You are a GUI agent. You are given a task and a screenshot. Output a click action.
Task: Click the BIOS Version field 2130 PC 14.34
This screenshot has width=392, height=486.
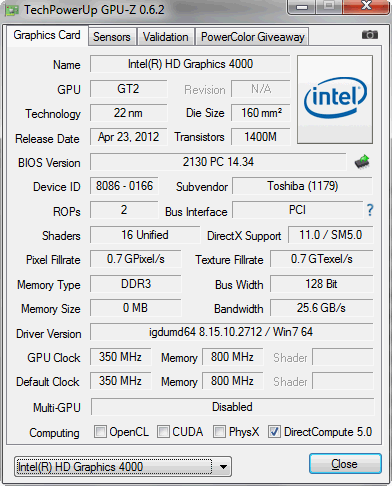pyautogui.click(x=218, y=162)
